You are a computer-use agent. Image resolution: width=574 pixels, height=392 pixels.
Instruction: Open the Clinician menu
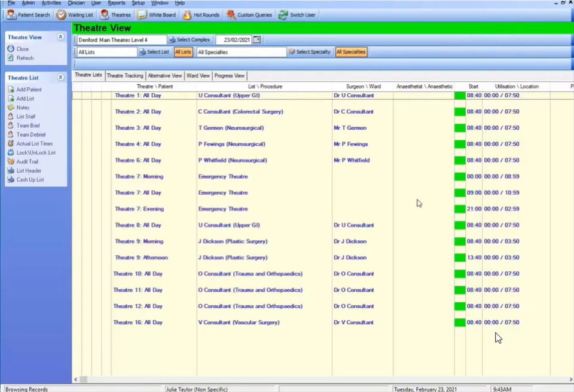point(76,3)
